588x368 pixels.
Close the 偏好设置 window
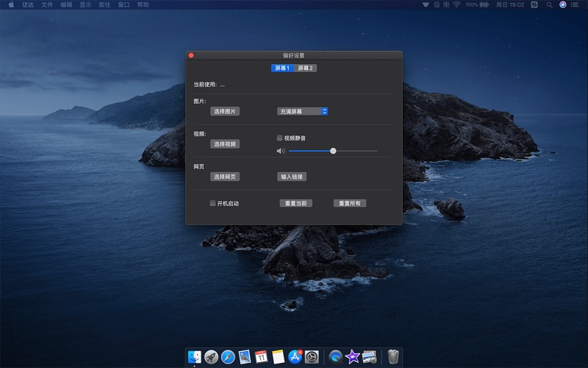(x=191, y=55)
